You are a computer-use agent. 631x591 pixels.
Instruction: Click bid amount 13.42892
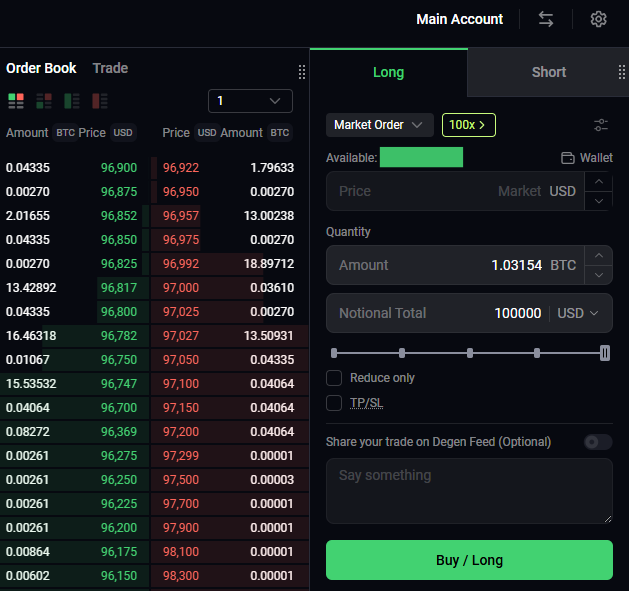pyautogui.click(x=31, y=288)
